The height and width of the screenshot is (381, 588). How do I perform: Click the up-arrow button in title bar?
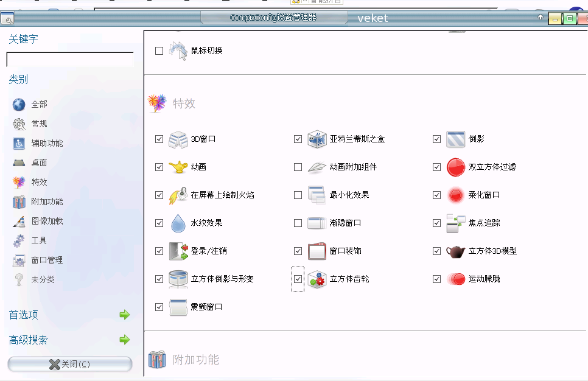point(541,17)
